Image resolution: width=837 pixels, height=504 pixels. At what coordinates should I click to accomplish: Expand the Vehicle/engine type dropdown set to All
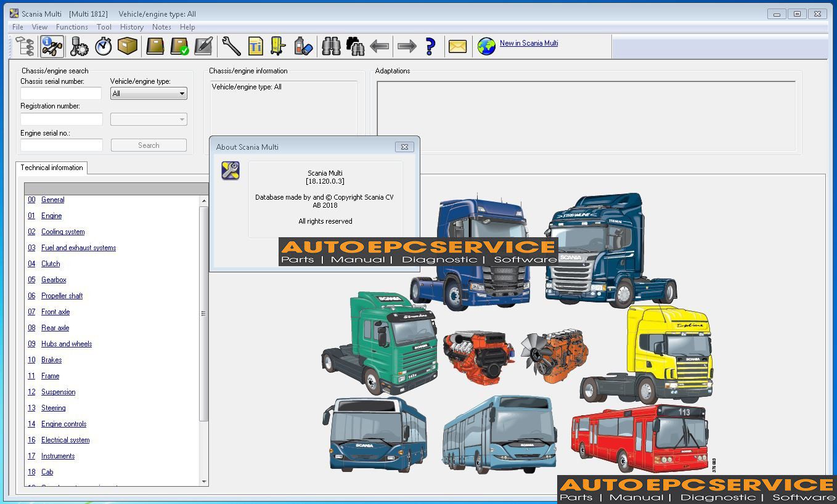pyautogui.click(x=149, y=94)
